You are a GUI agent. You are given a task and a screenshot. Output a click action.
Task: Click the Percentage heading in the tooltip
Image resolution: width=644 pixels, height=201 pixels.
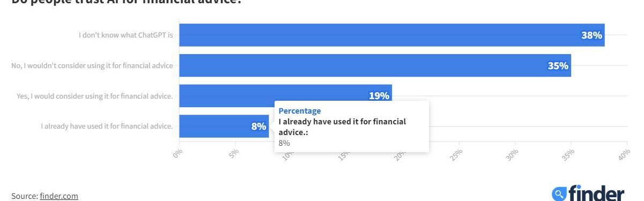(300, 111)
